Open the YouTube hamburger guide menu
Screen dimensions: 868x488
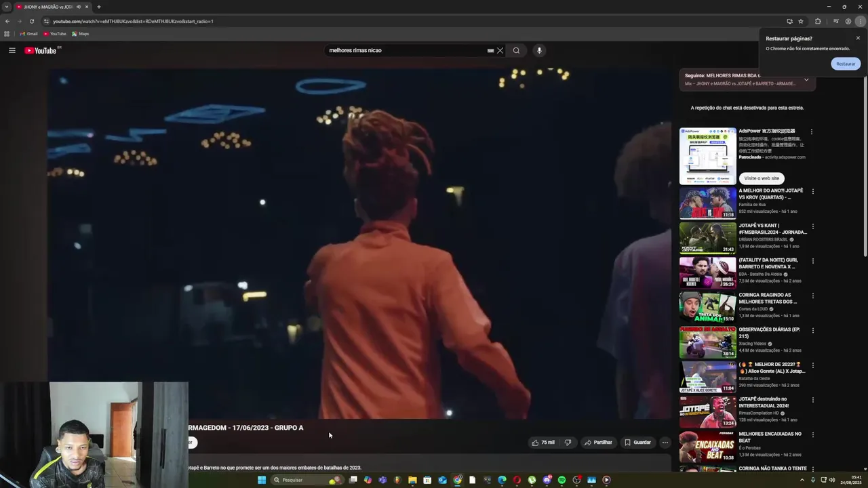pos(12,50)
